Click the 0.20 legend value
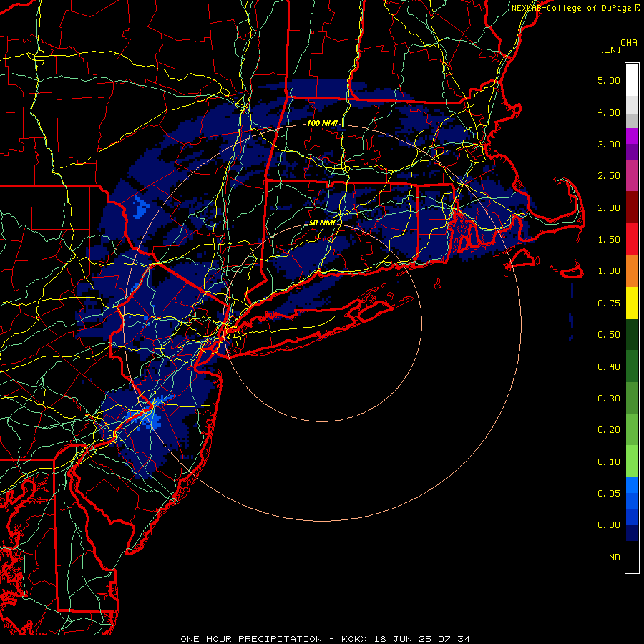 [x=609, y=430]
